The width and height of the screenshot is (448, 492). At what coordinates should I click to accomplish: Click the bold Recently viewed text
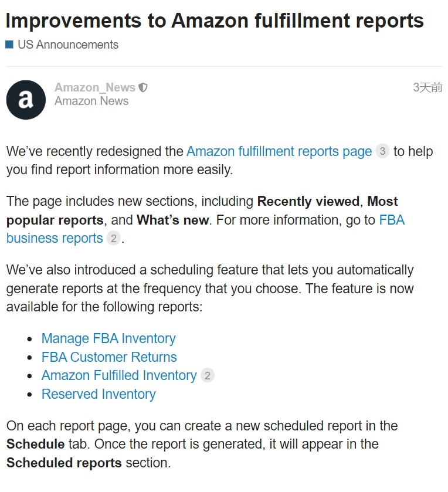click(x=308, y=201)
